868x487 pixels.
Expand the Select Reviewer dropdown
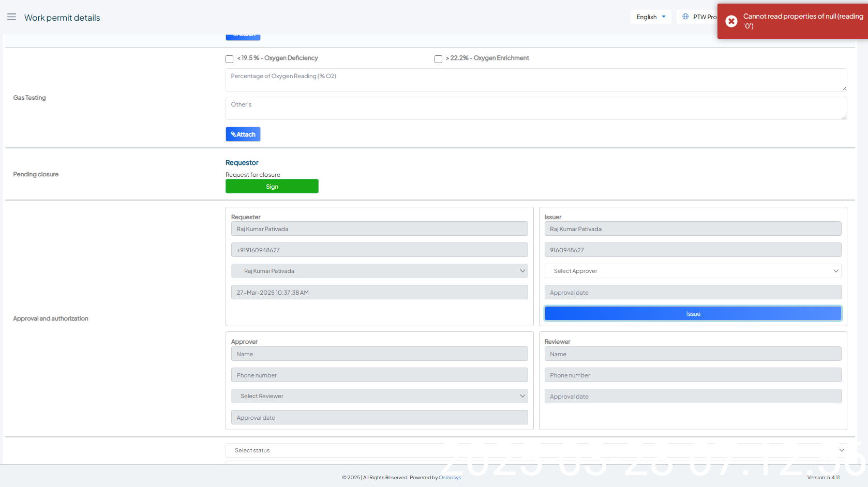[x=379, y=396]
